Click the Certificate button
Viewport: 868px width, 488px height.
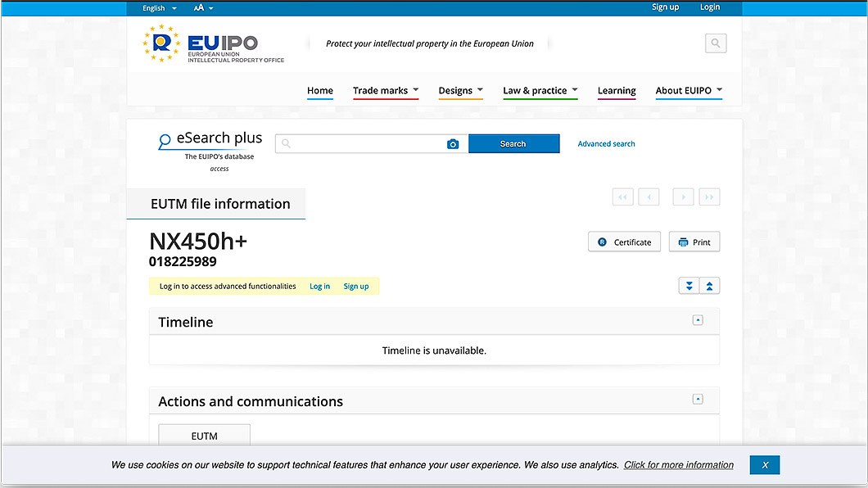click(625, 242)
